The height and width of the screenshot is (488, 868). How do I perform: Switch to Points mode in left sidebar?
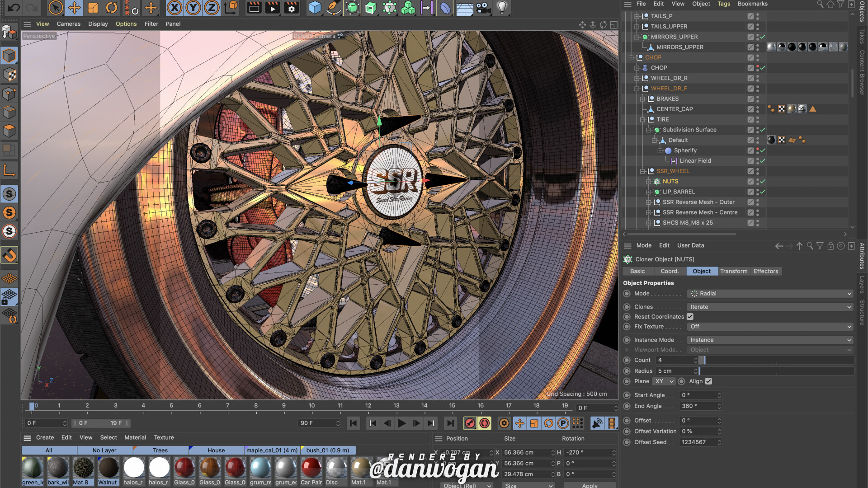click(9, 94)
